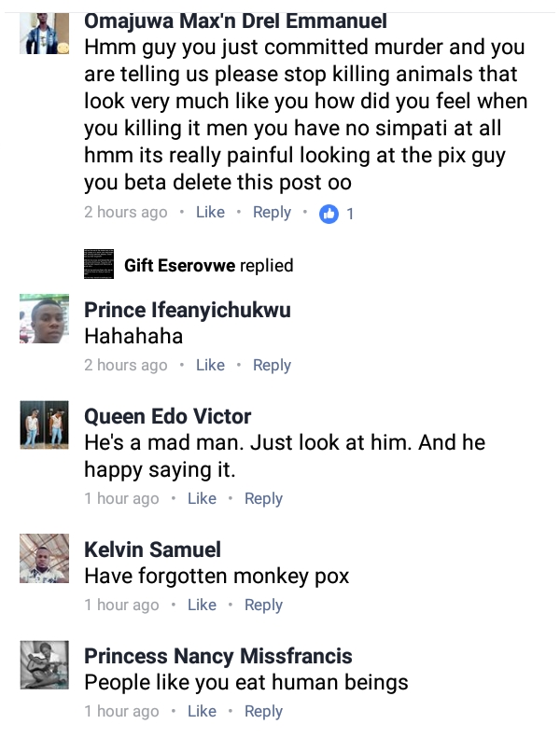Reply to Kelvin Samuel's comment
The image size is (560, 738).
263,605
